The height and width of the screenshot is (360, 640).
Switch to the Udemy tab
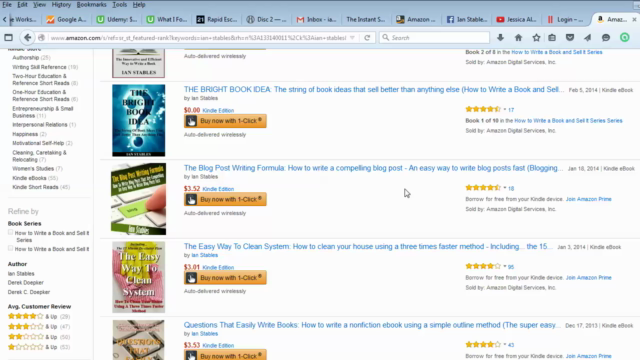point(117,19)
